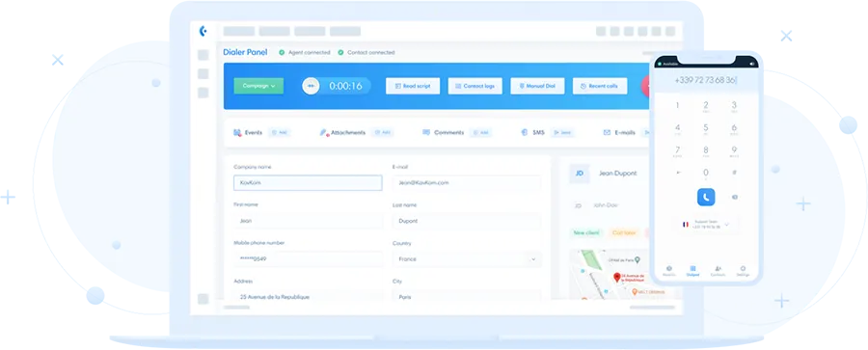The height and width of the screenshot is (350, 868).
Task: Click the Call later tag
Action: [x=624, y=233]
